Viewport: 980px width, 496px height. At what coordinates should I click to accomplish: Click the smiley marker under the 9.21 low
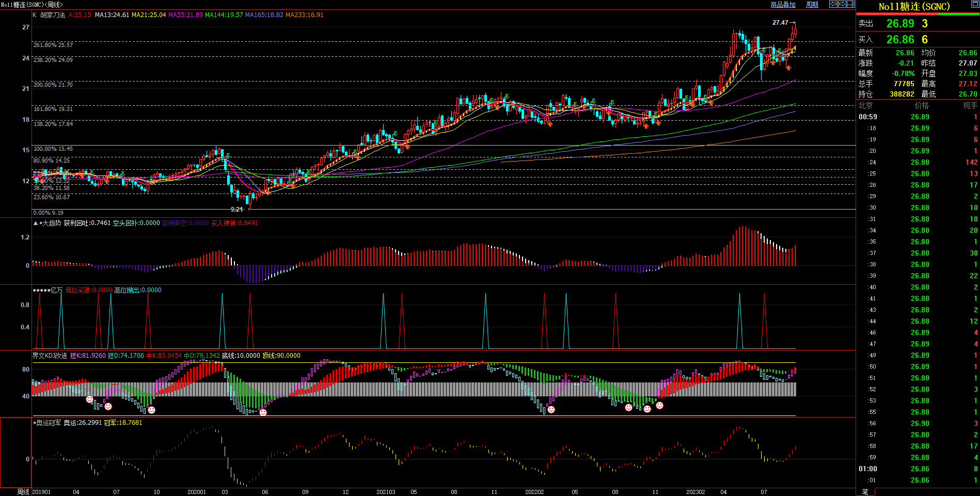pos(263,412)
